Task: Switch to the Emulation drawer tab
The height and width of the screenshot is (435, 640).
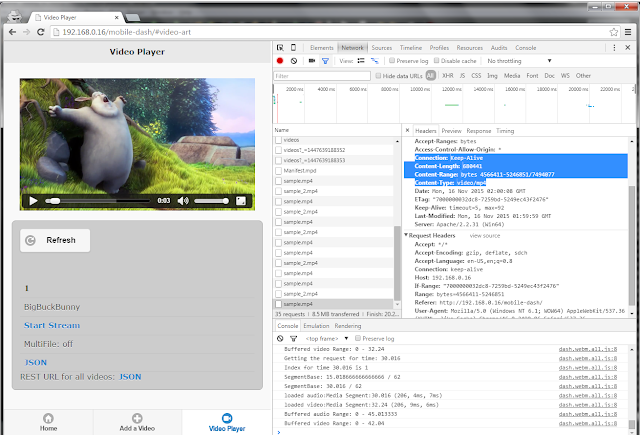Action: pos(316,326)
